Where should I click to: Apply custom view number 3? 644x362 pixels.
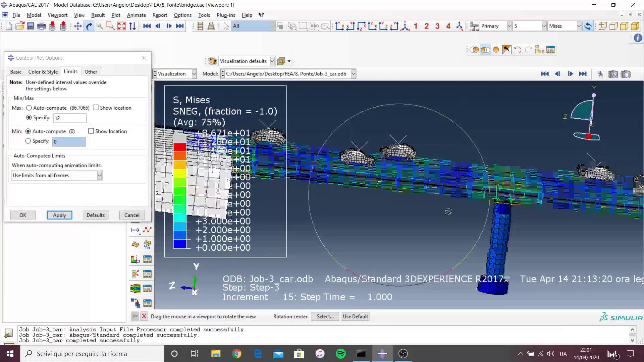437,26
